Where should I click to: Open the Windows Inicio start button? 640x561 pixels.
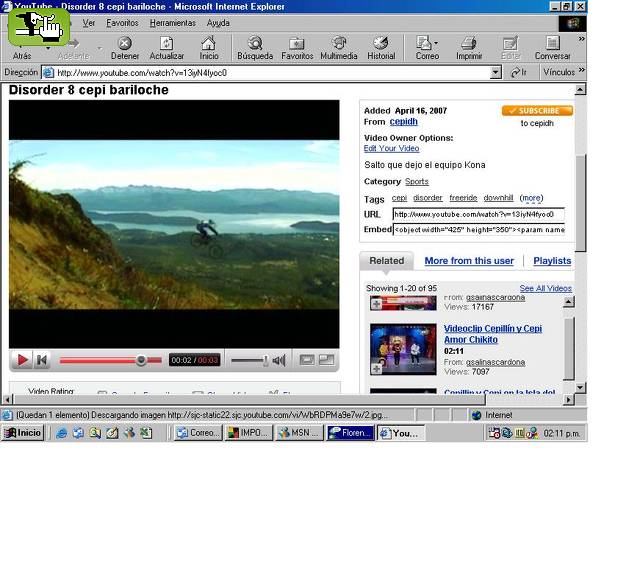click(23, 433)
